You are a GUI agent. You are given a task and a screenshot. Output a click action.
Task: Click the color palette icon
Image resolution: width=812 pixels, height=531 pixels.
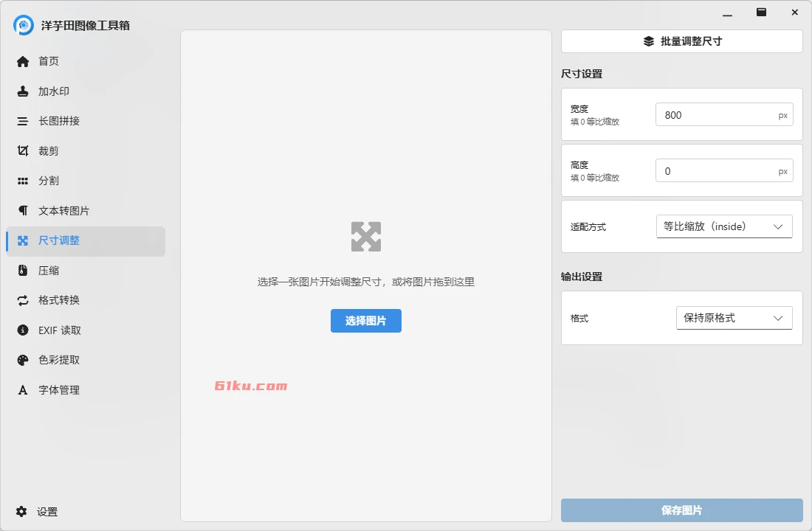tap(23, 360)
